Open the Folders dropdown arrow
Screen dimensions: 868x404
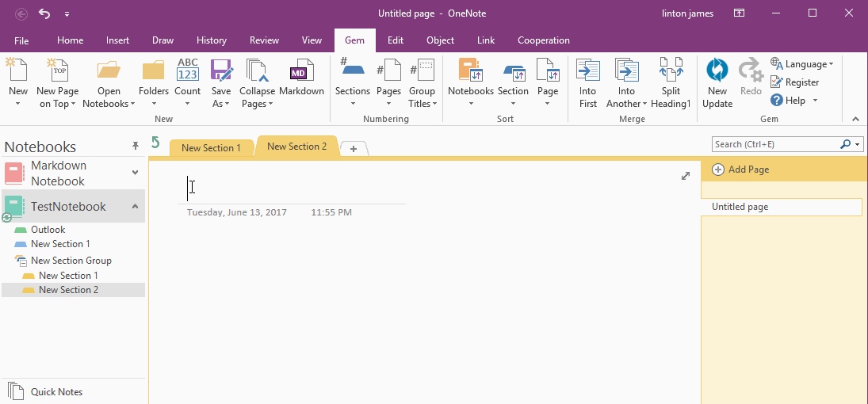(x=153, y=104)
